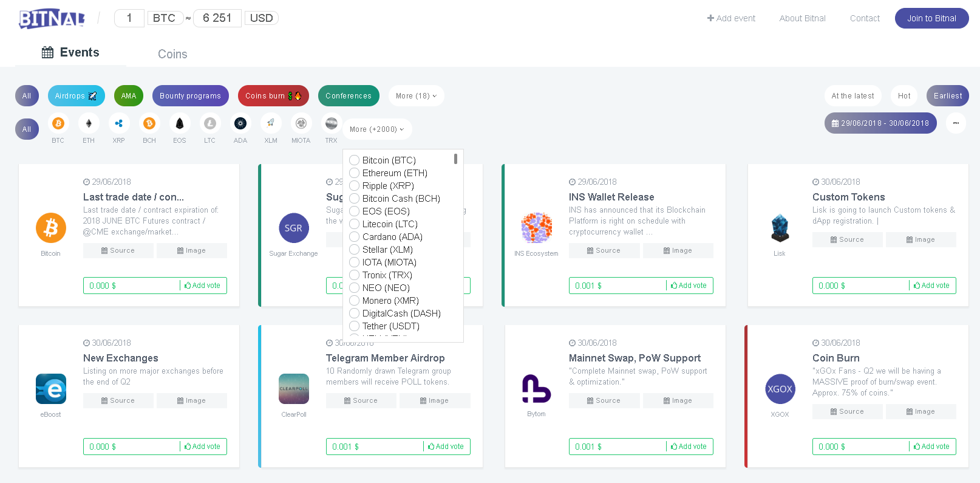
Task: Filter events by Bounty programs
Action: pyautogui.click(x=191, y=96)
